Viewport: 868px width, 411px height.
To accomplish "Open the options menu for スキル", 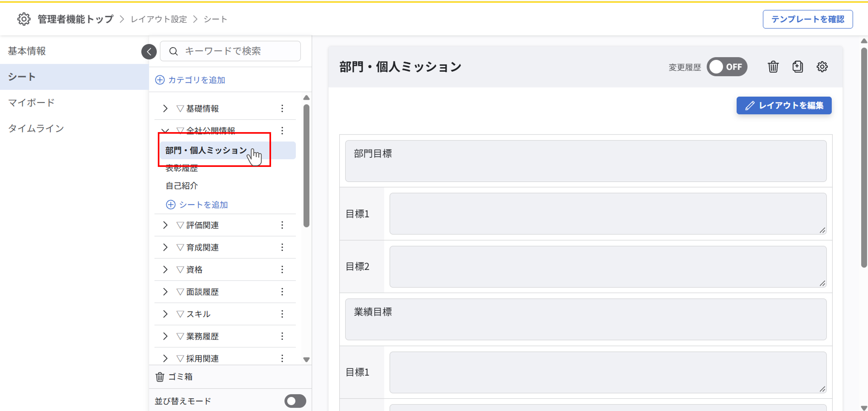I will (282, 314).
